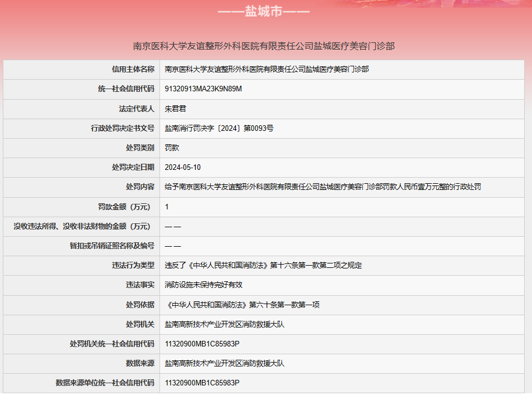Select the date 2024-05-10
This screenshot has height=396, width=532.
[182, 167]
